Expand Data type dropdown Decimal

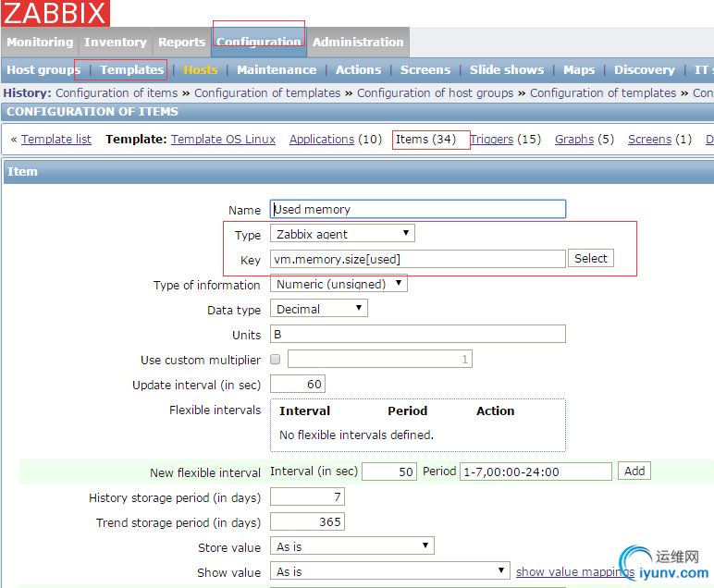pyautogui.click(x=319, y=309)
